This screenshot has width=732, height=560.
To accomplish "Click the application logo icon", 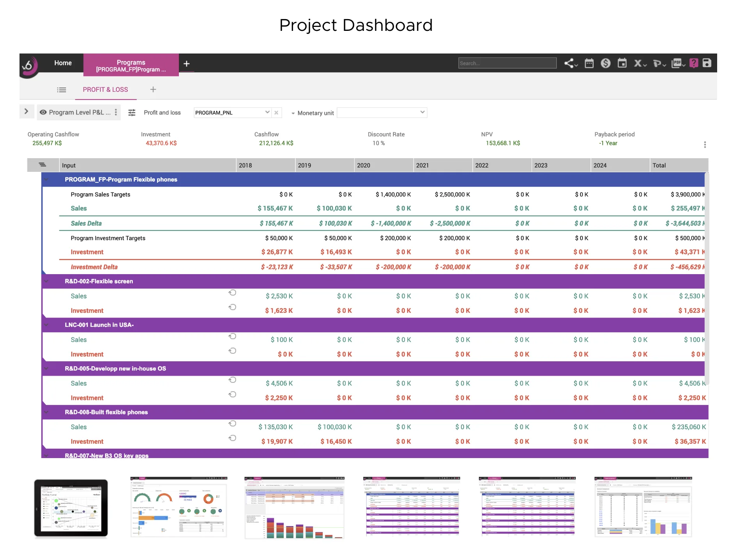I will (x=29, y=66).
